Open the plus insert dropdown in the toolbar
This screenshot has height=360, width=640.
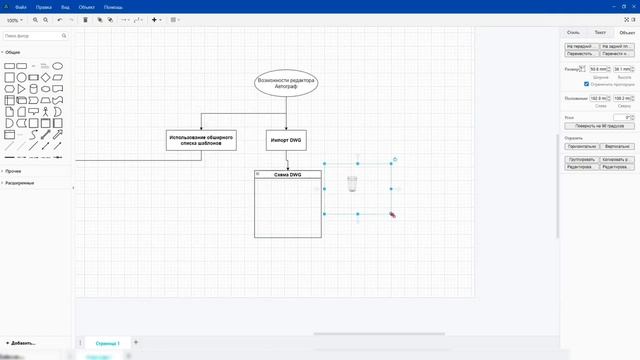(x=156, y=20)
